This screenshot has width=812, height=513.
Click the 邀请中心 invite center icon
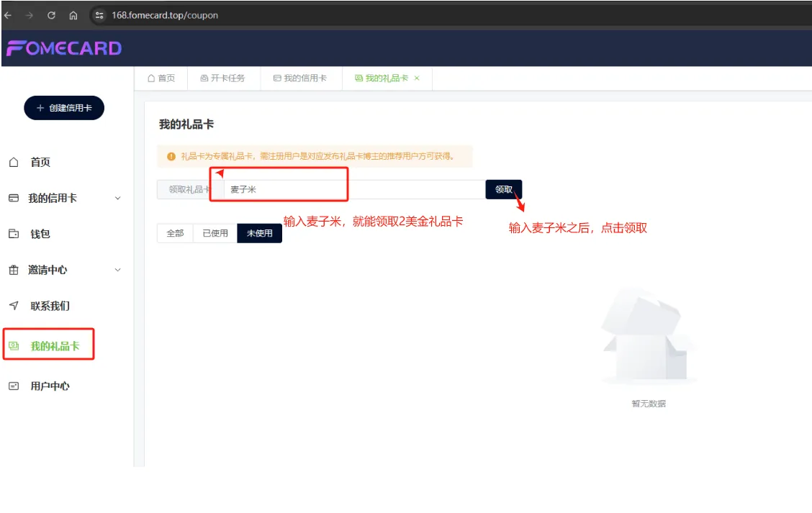13,270
